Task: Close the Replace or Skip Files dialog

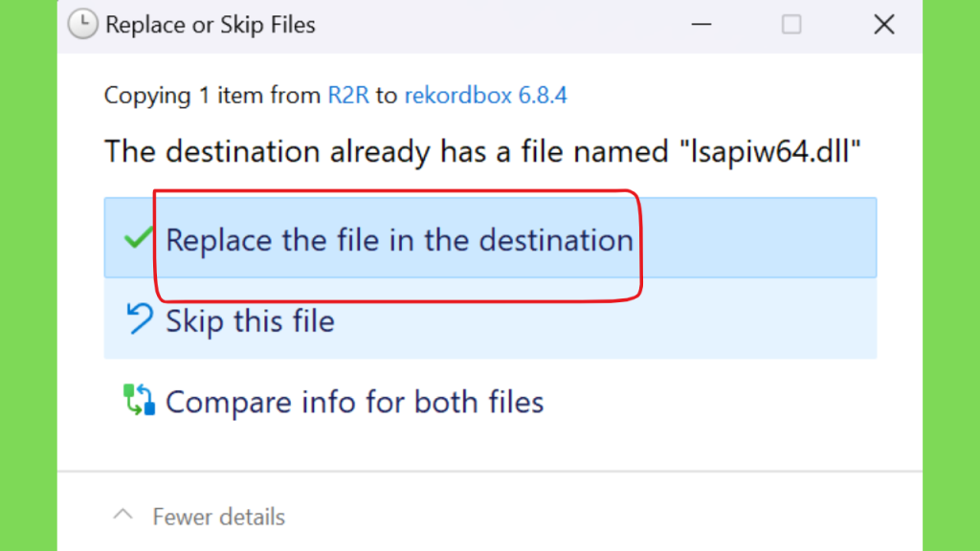Action: (883, 24)
